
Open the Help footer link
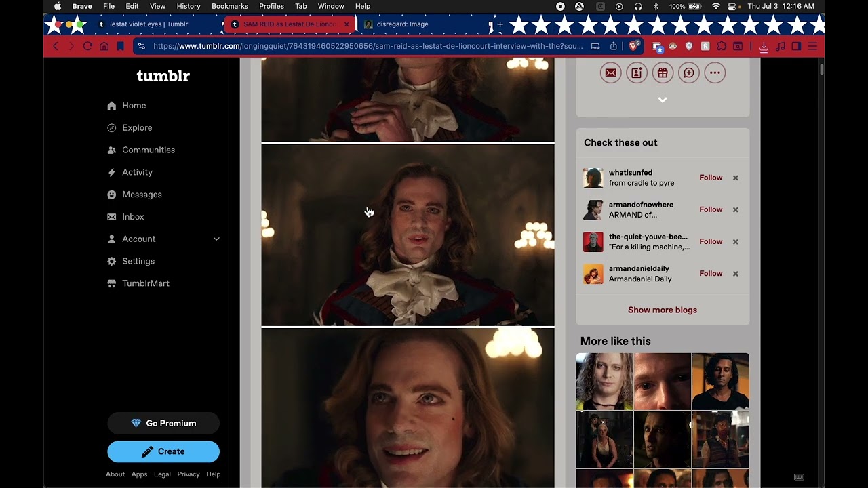214,474
